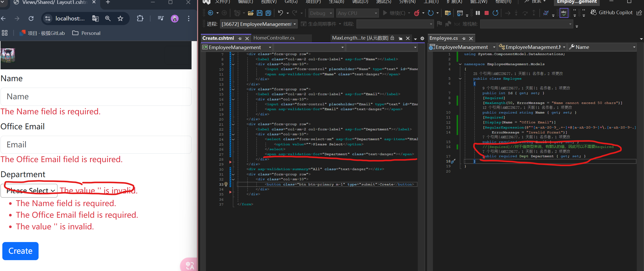Viewport: 644px width, 271px height.
Task: Collapse the namespace EmployeeManagement.Models block
Action: 460,64
